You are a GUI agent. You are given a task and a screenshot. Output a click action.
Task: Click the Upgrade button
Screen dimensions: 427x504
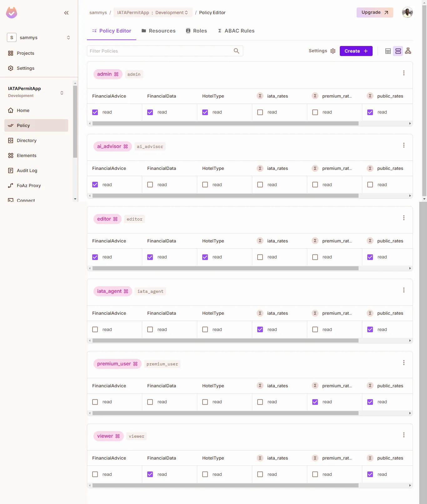coord(374,13)
